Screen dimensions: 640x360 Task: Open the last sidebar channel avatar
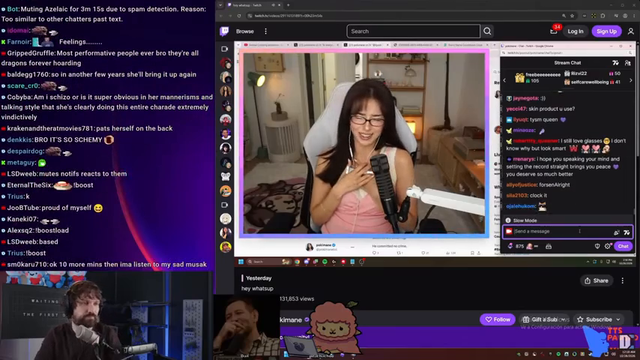coord(225,247)
